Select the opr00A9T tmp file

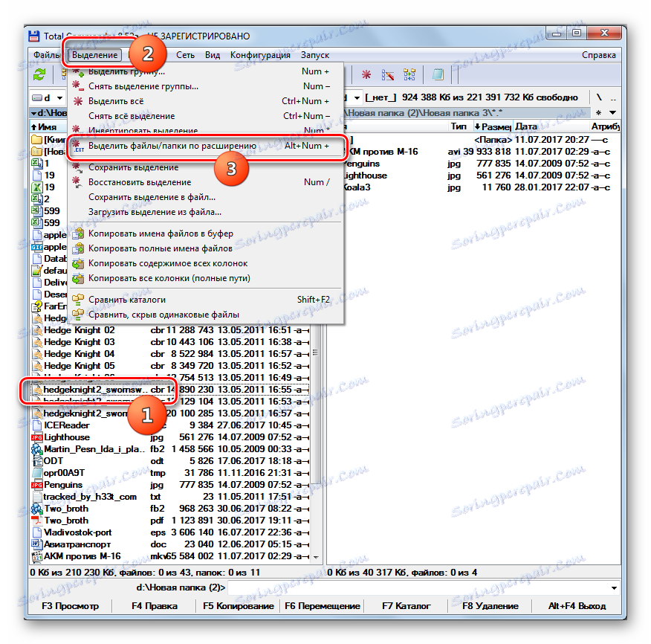tap(169, 473)
